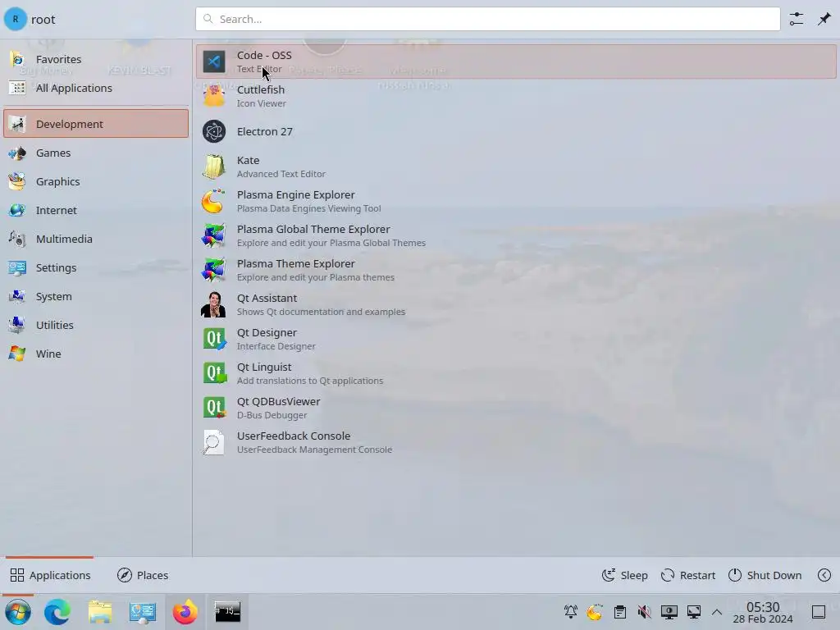840x630 pixels.
Task: Open Firefox from the taskbar
Action: pos(185,612)
